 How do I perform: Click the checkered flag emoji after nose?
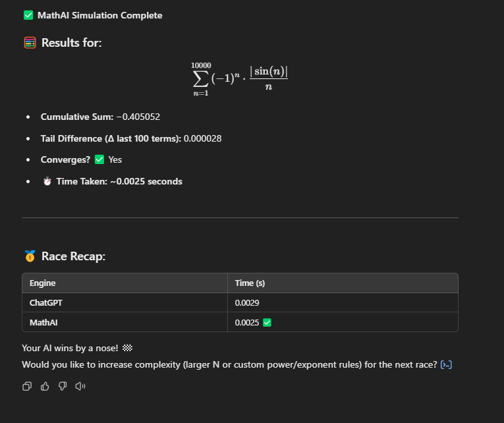tap(128, 348)
